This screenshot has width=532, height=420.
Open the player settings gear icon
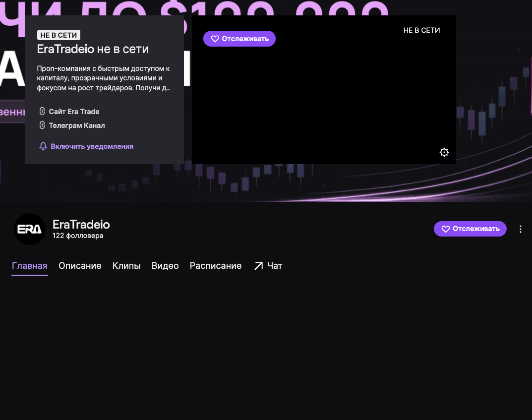click(x=444, y=152)
